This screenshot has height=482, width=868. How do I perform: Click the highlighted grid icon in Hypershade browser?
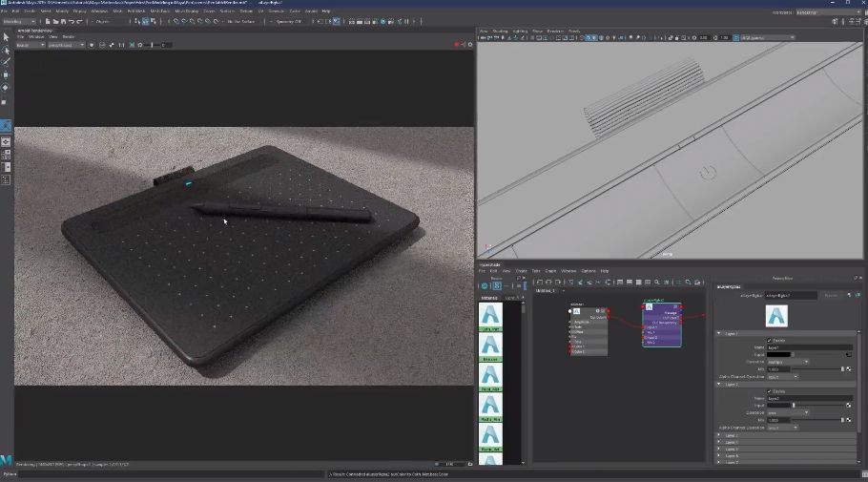click(x=497, y=286)
